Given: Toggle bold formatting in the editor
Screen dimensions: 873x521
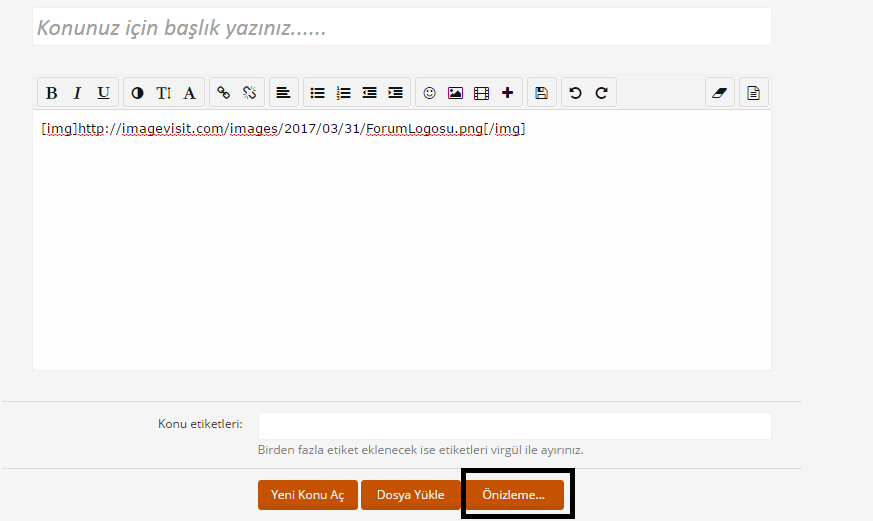Looking at the screenshot, I should 51,93.
